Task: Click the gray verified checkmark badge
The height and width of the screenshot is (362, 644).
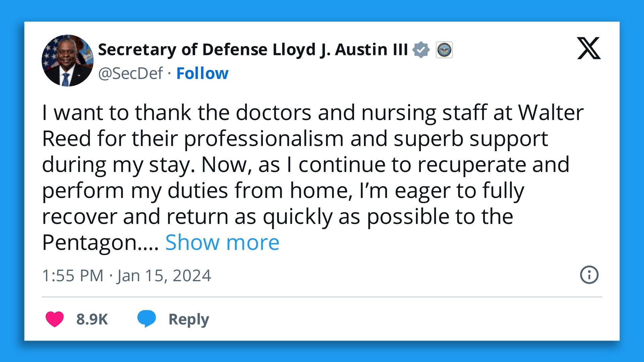Action: coord(421,50)
